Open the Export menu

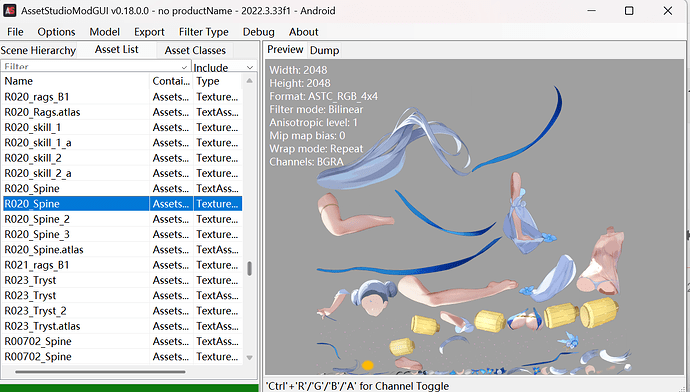(x=149, y=32)
